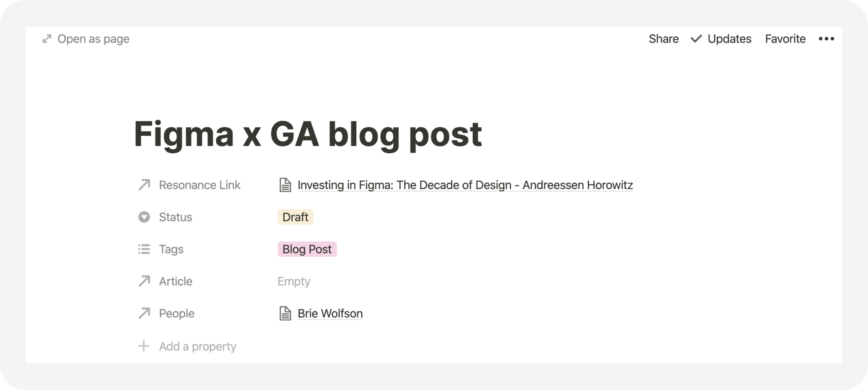
Task: Open the Brie Wolfson page link
Action: 330,313
